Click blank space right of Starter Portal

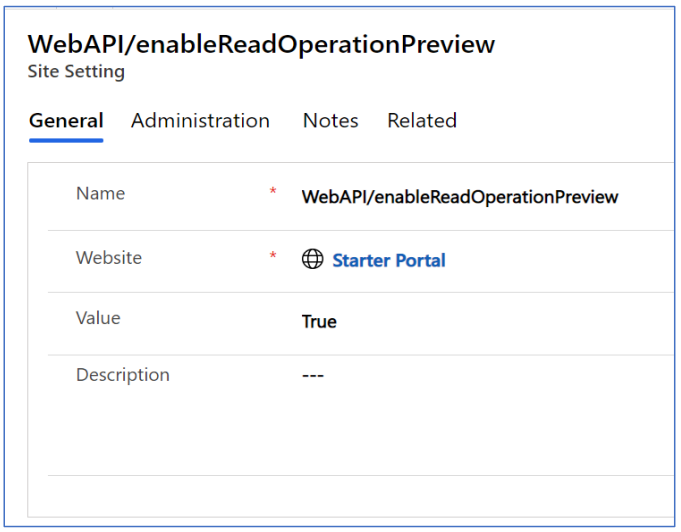[x=560, y=261]
